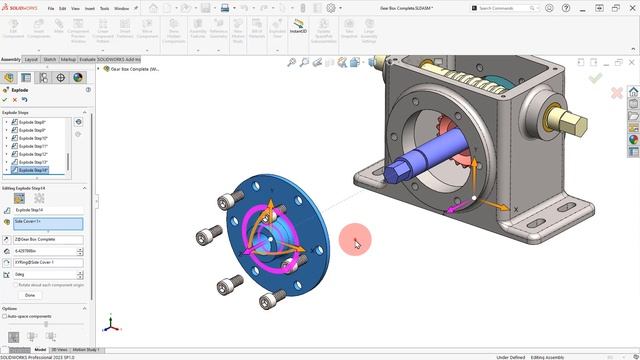The width and height of the screenshot is (640, 360).
Task: Select the Regular step type icon
Action: point(19,198)
